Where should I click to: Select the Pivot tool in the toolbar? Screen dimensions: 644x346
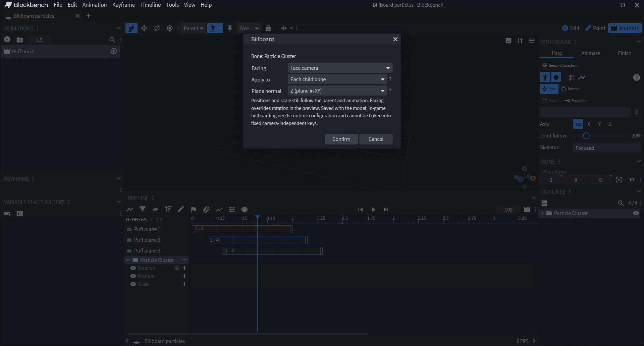click(170, 28)
